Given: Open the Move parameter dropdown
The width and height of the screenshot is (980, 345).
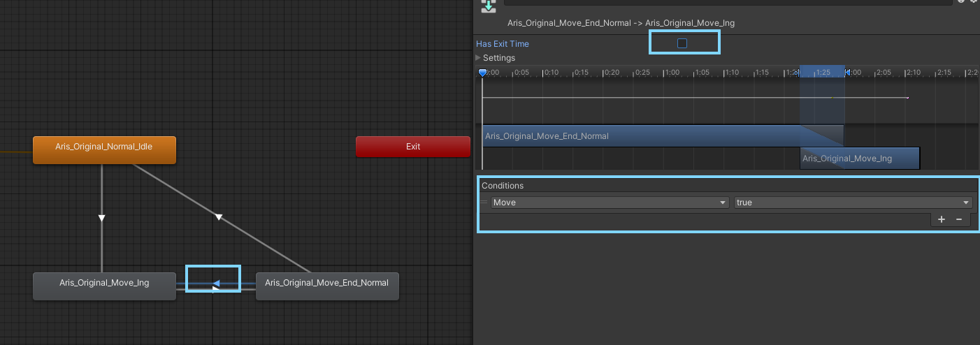Looking at the screenshot, I should [610, 203].
